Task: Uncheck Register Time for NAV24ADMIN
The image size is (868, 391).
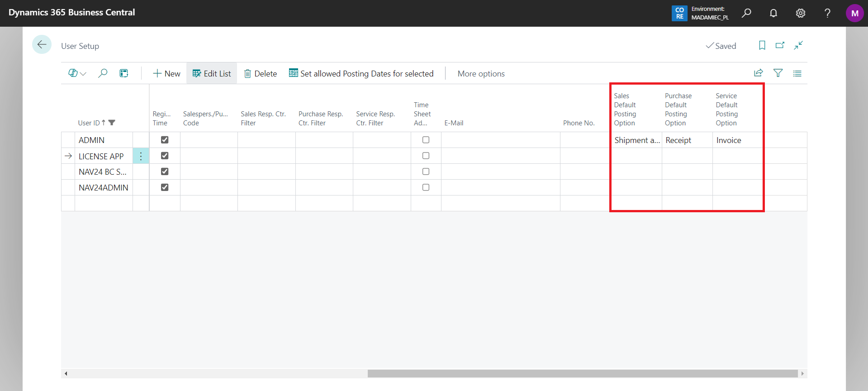Action: (x=165, y=187)
